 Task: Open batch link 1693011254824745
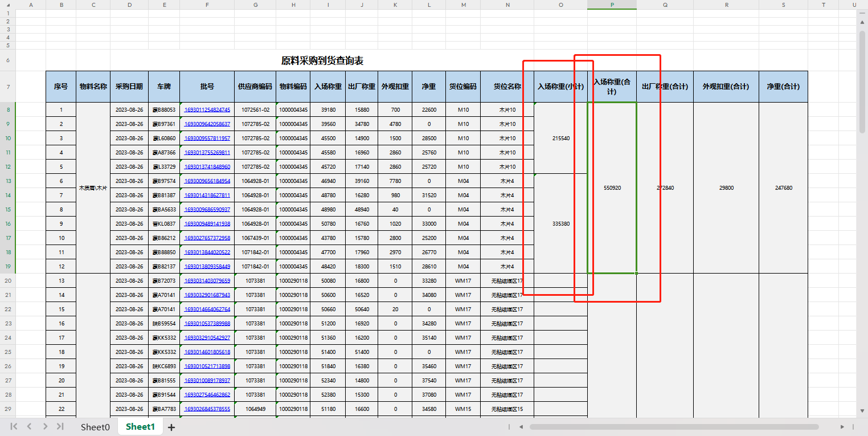pyautogui.click(x=207, y=109)
